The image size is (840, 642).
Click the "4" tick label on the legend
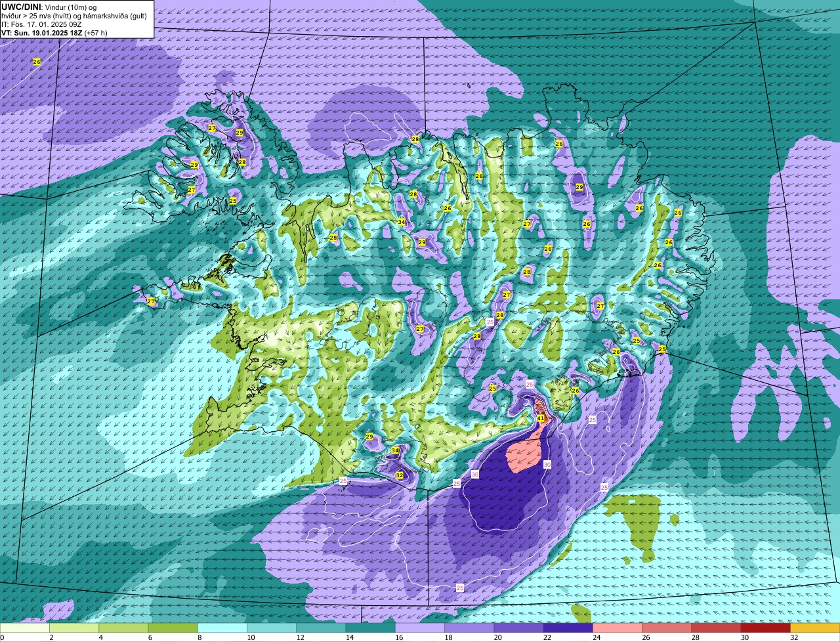point(100,637)
